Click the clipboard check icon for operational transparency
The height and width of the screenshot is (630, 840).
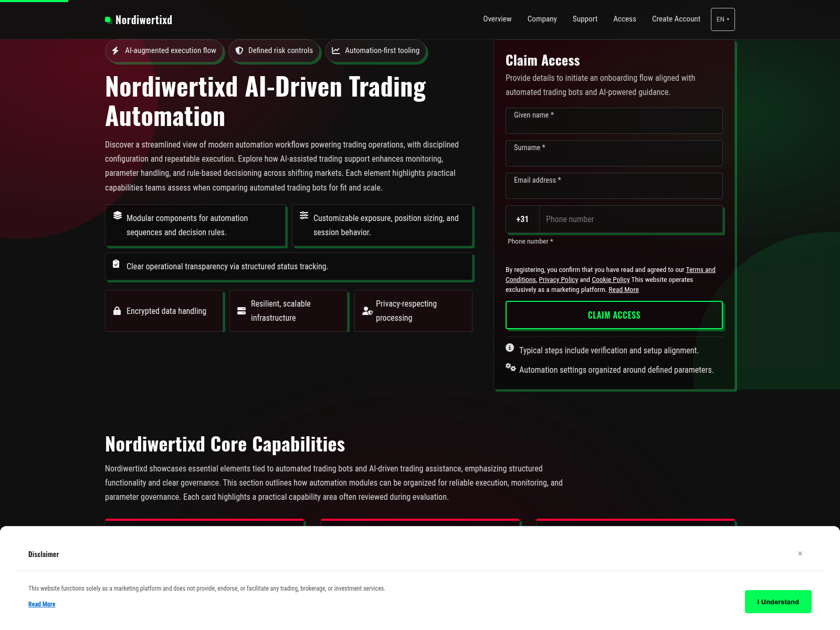(x=116, y=264)
